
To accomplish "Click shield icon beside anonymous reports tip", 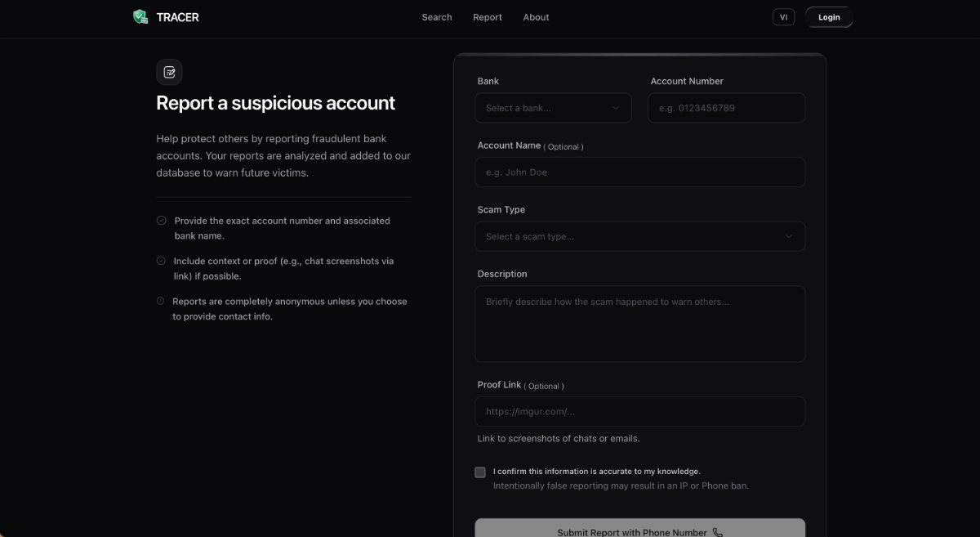I will pos(161,301).
